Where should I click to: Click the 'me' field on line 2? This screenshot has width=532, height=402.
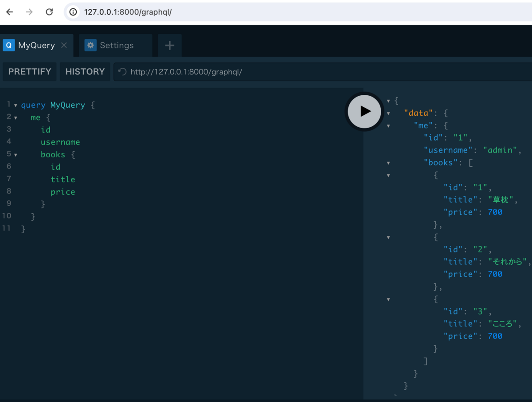click(x=35, y=117)
